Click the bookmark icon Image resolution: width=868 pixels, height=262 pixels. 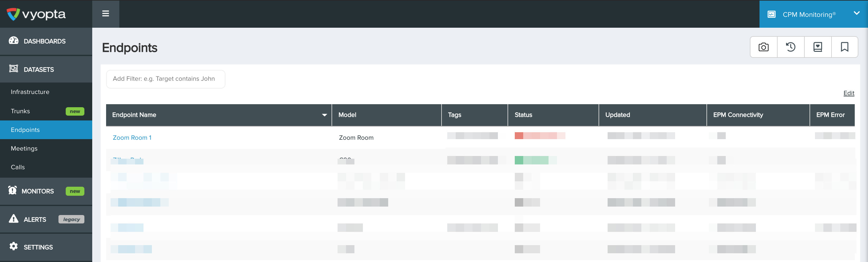[x=844, y=47]
